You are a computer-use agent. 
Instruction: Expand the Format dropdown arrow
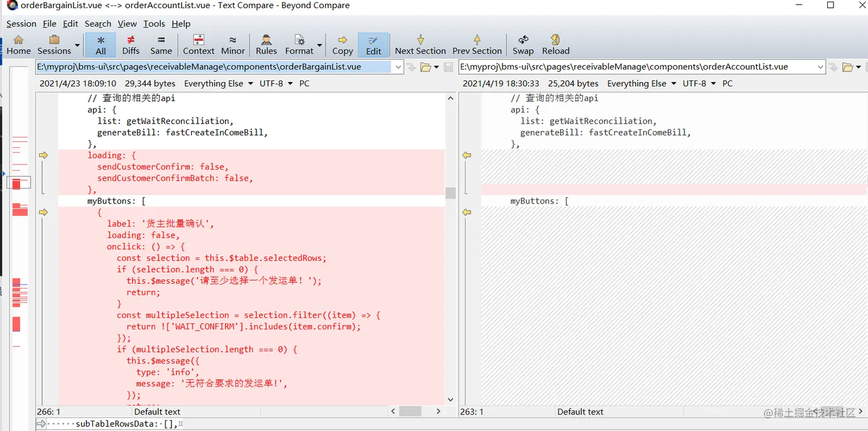click(x=320, y=45)
